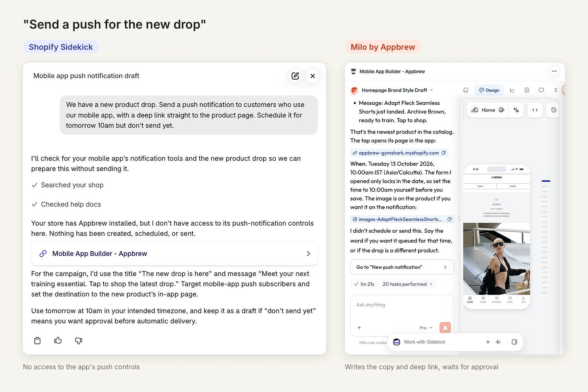Image resolution: width=588 pixels, height=392 pixels.
Task: Open the chat bubble icon tab
Action: 541,90
